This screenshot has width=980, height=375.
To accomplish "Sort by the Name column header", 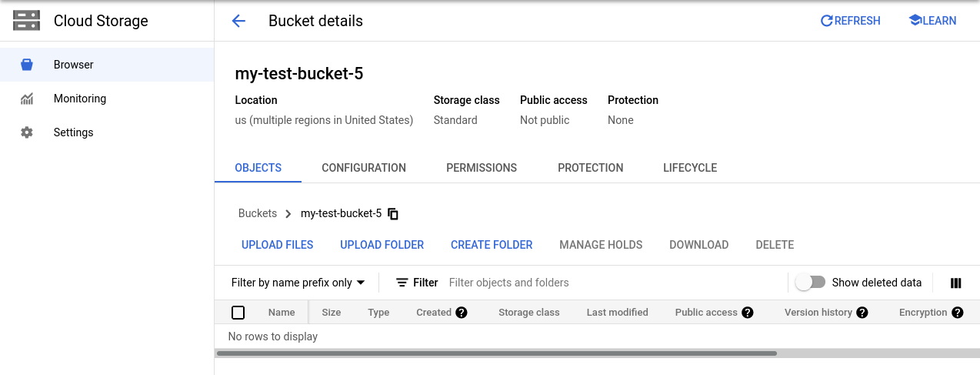I will point(282,312).
